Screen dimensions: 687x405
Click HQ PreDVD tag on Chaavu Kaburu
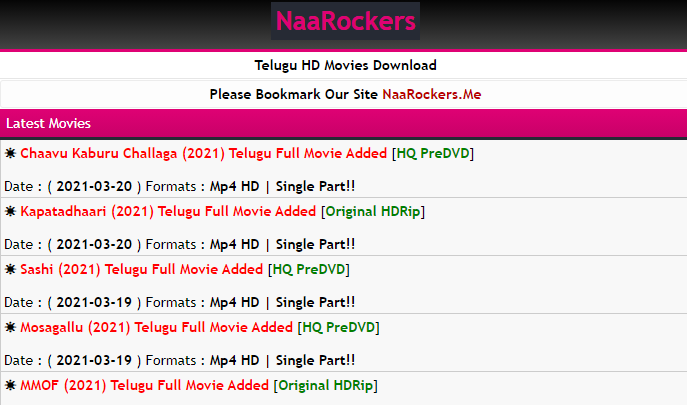(433, 153)
